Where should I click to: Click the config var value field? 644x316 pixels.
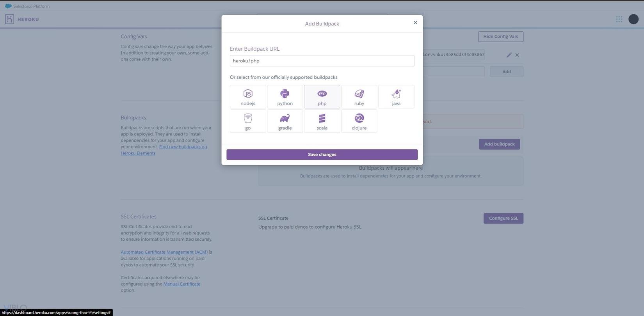tap(454, 55)
